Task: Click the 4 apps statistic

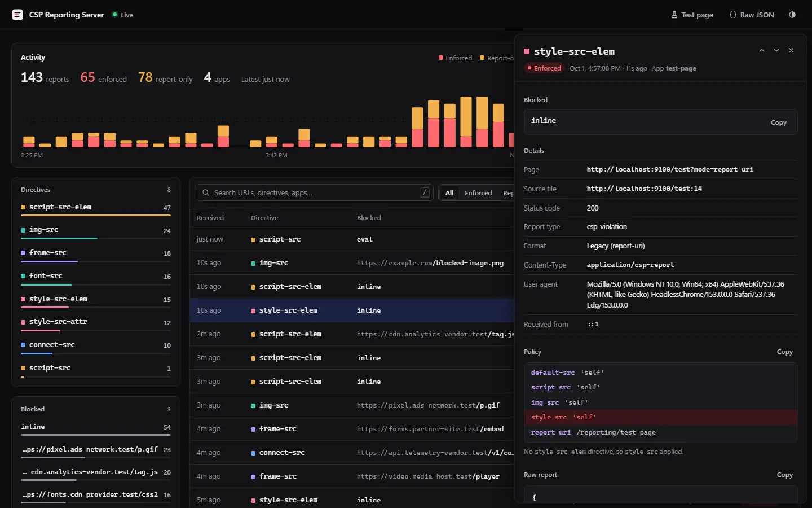Action: coord(217,77)
